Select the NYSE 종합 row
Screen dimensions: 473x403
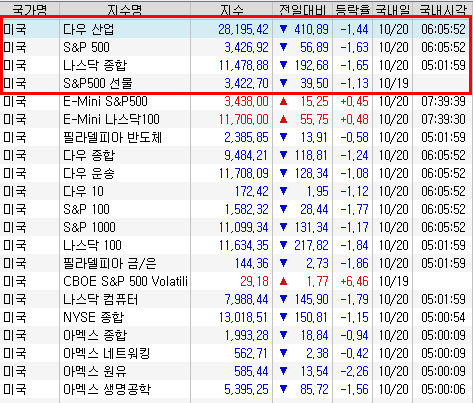[x=236, y=317]
